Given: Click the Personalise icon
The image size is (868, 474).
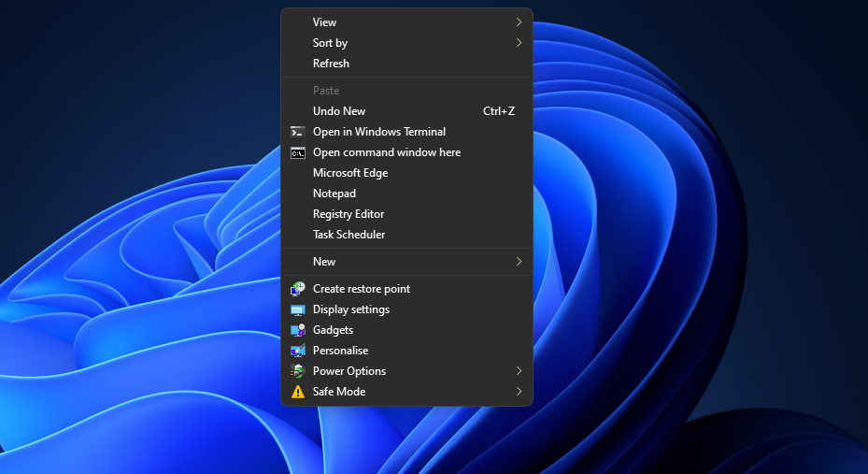Looking at the screenshot, I should 298,351.
